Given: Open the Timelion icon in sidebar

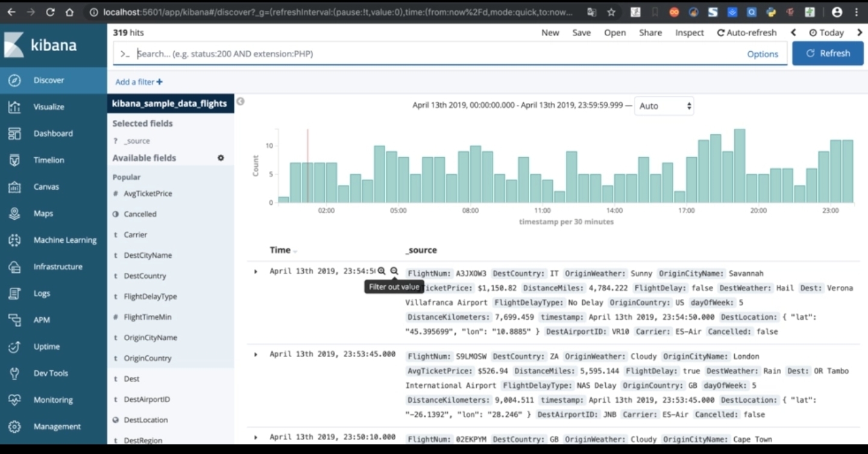Looking at the screenshot, I should [14, 160].
